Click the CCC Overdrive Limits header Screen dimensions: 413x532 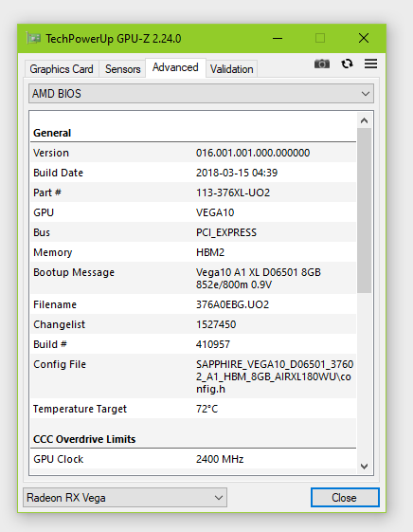point(84,439)
